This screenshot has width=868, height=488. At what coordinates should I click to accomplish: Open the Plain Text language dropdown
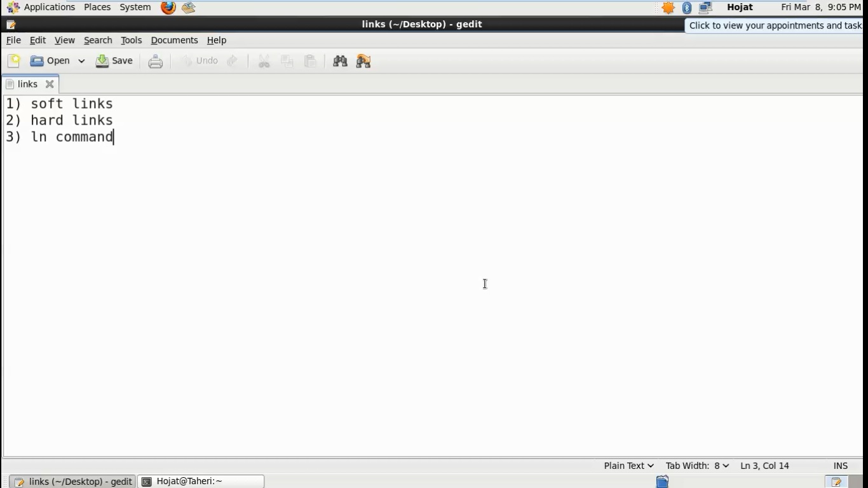click(628, 466)
